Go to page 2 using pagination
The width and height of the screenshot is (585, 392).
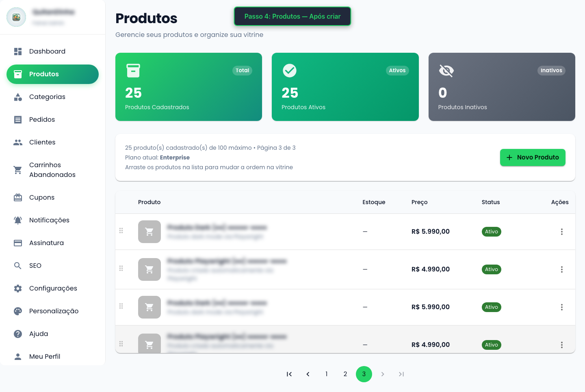[x=345, y=374]
